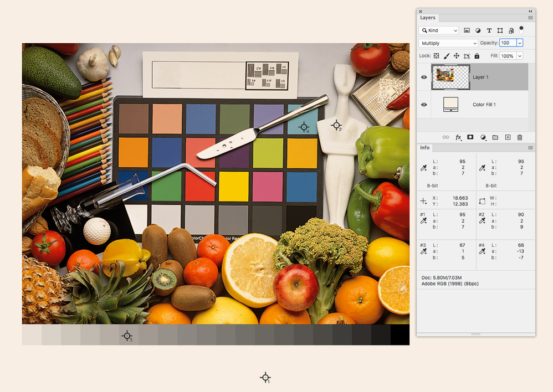
Task: Filter layers by pixel layers icon
Action: coord(467,30)
